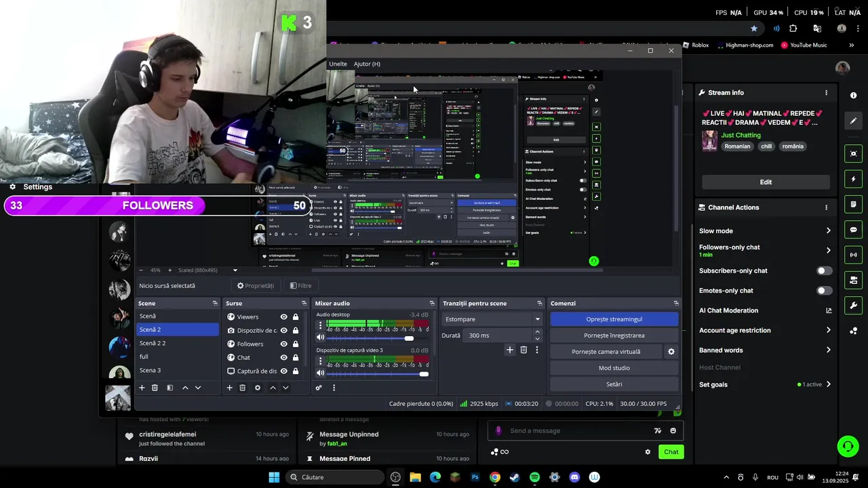Open transition properties three-dot menu

point(537,350)
